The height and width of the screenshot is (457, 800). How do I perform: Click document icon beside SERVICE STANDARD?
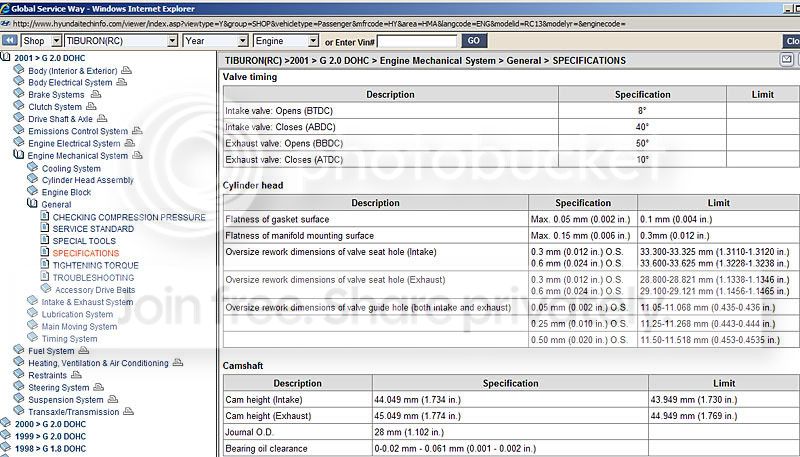pos(45,228)
